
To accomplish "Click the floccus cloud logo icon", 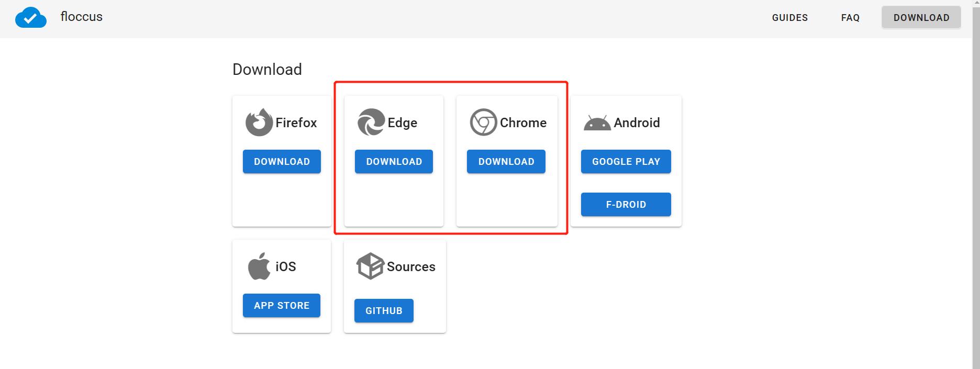I will (31, 17).
